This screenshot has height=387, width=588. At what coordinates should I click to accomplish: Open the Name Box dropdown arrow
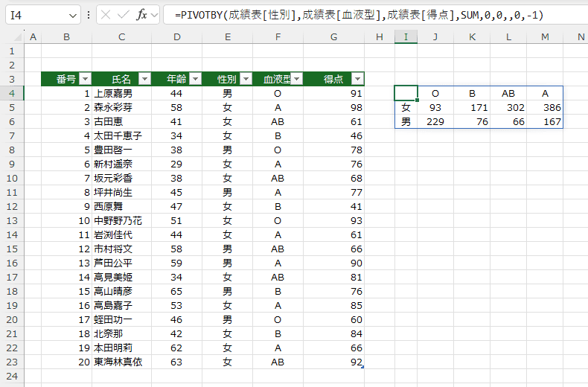point(73,16)
